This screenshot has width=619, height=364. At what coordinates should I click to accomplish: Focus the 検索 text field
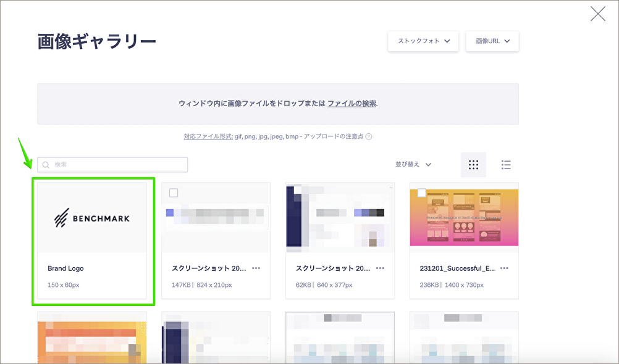(117, 165)
